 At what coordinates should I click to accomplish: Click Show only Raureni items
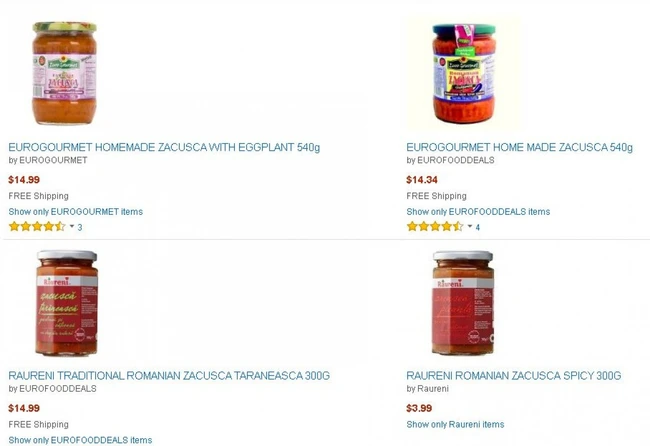[455, 424]
